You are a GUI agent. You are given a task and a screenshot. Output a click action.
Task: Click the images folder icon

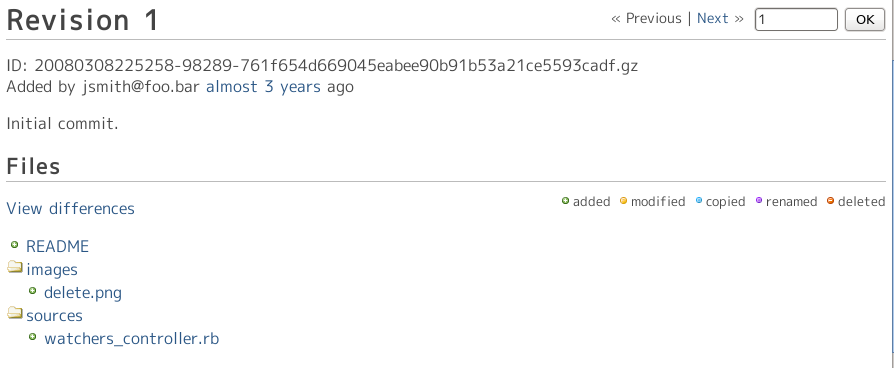[15, 268]
